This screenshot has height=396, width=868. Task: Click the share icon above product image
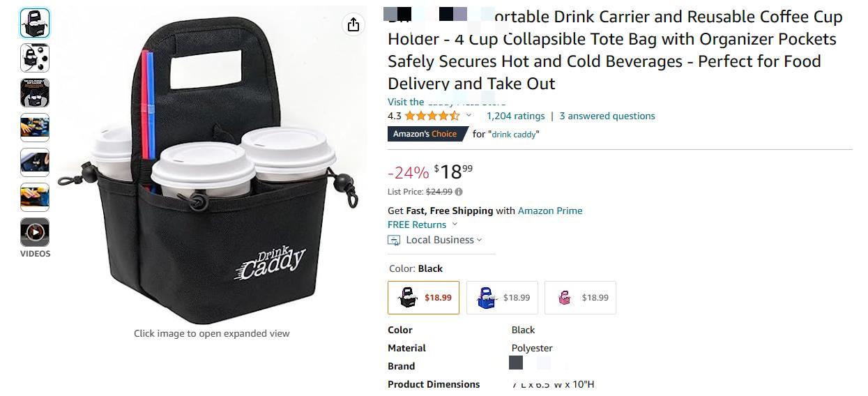[x=353, y=24]
